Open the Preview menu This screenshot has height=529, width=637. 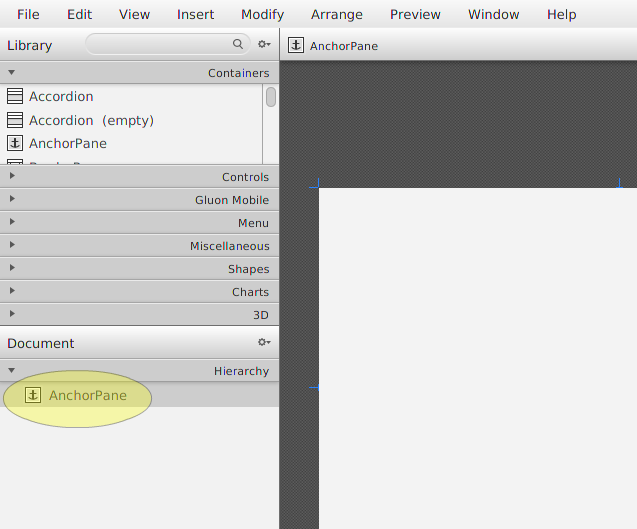click(415, 14)
